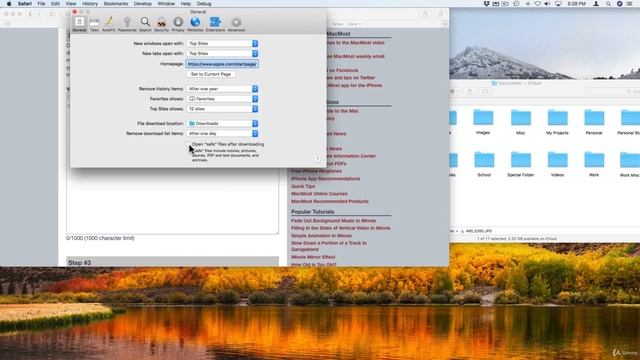Click the clock in the menu bar
Screen dimensions: 640x360
pyautogui.click(x=576, y=4)
